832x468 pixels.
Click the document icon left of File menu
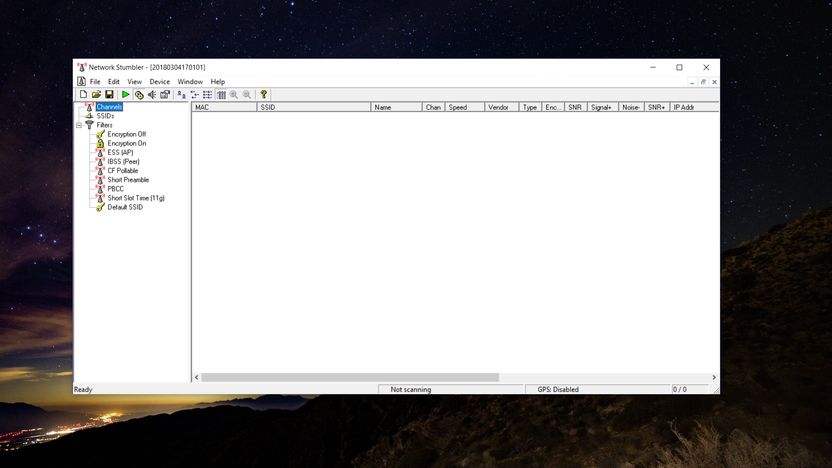(x=81, y=81)
